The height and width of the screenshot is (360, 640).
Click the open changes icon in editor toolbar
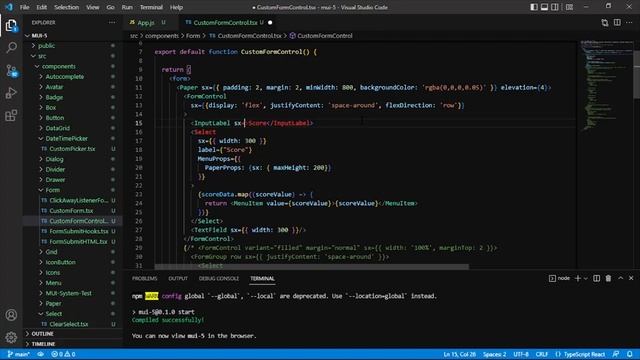605,23
